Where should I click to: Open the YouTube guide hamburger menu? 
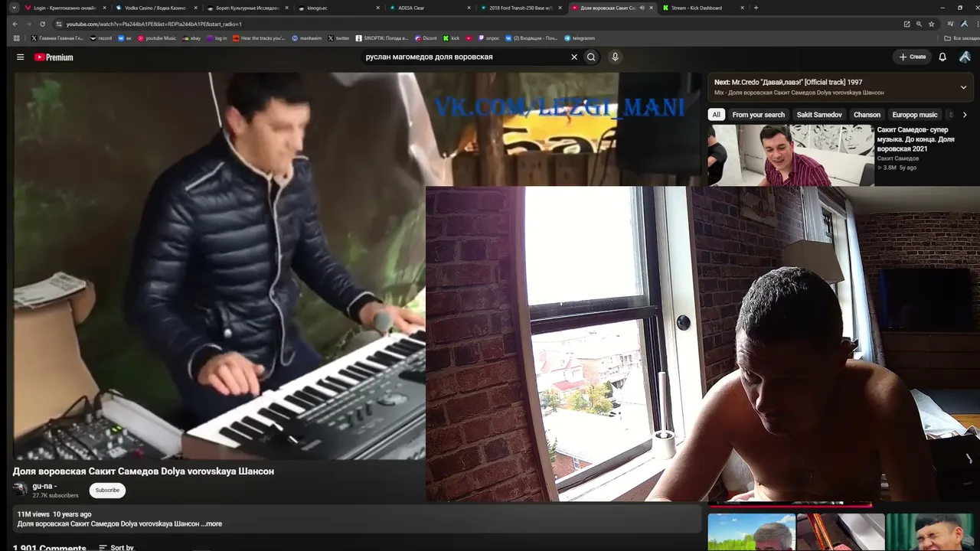tap(21, 57)
